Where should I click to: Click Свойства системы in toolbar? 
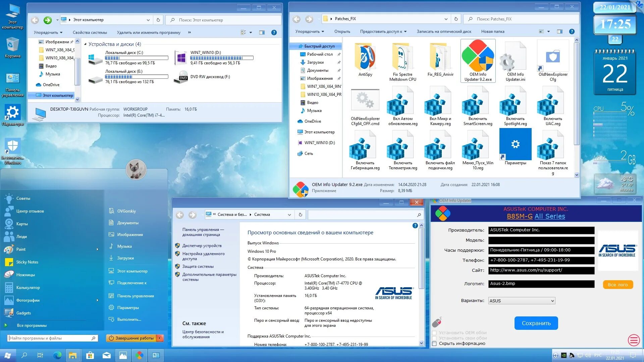90,33
